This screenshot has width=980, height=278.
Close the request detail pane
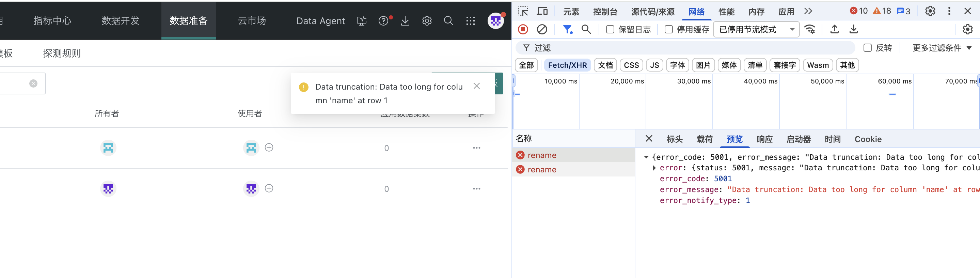click(x=649, y=139)
